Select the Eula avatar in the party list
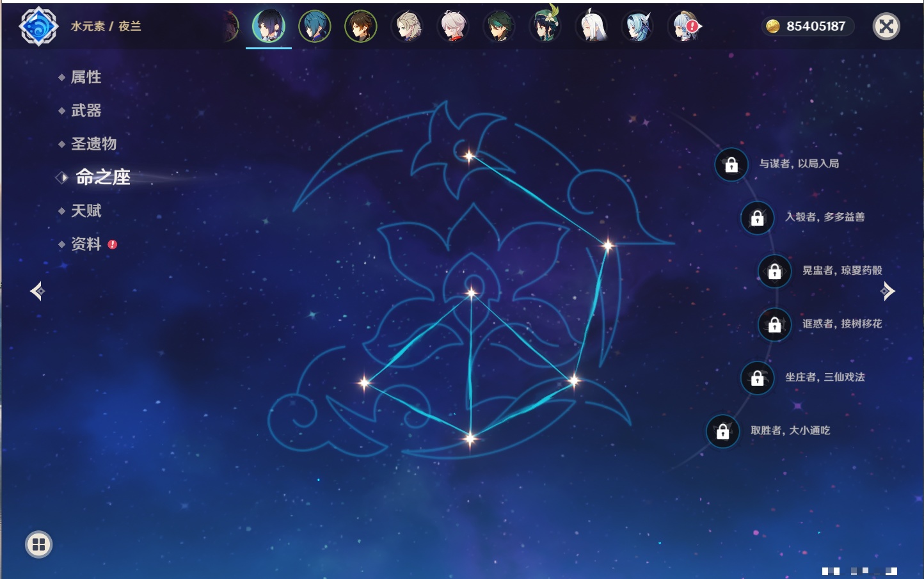 tap(637, 26)
